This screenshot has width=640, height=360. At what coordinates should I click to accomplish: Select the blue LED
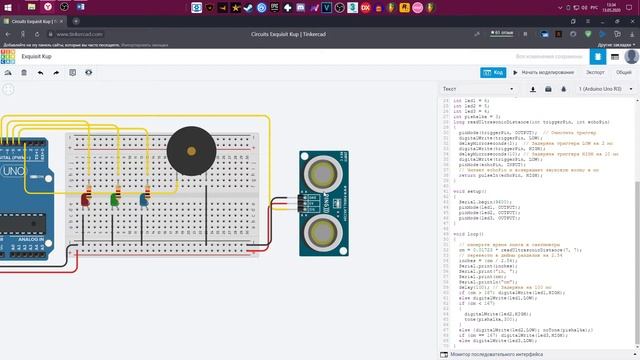[x=144, y=200]
